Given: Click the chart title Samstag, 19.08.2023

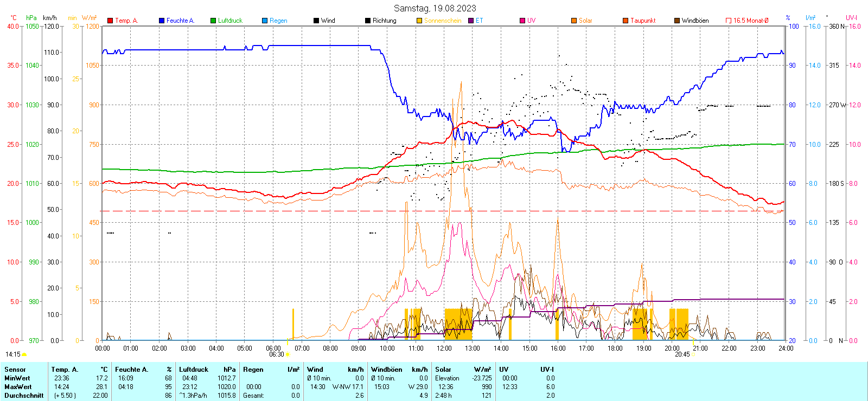Looking at the screenshot, I should pos(435,8).
